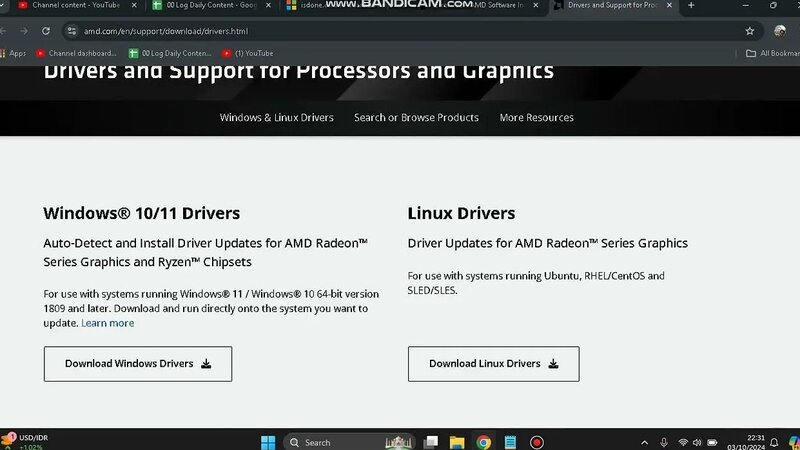
Task: Close the 00 Log Daily Content tab
Action: click(x=268, y=5)
